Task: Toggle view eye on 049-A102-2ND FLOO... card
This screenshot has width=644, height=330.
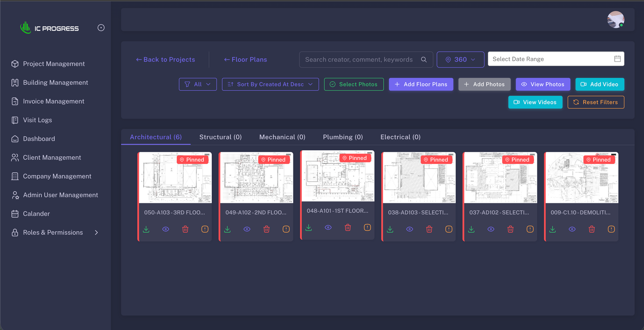Action: click(x=247, y=229)
